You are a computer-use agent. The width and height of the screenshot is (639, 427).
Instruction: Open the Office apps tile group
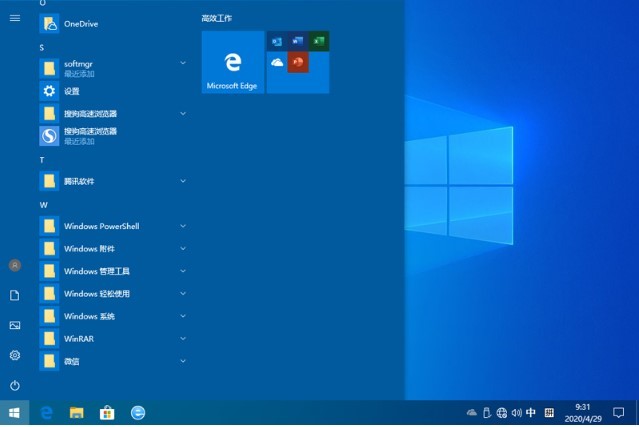pyautogui.click(x=298, y=62)
